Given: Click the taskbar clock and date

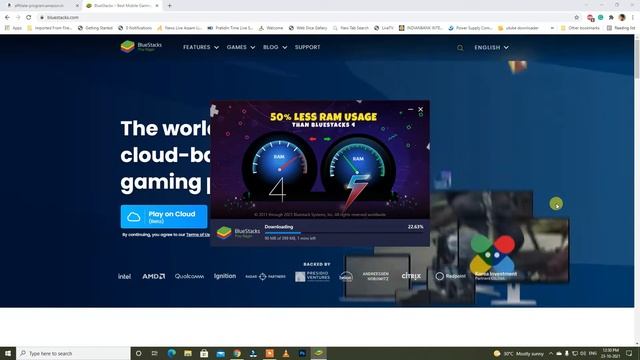Looking at the screenshot, I should click(x=611, y=353).
